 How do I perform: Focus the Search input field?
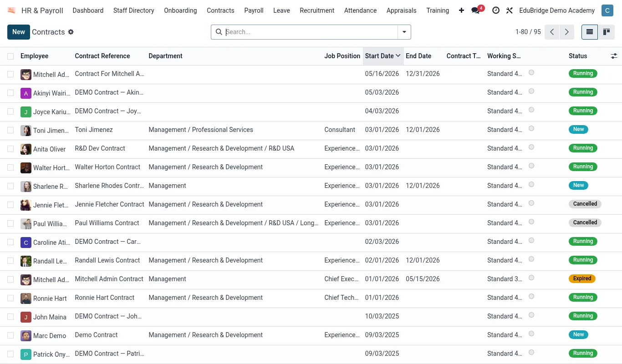(x=311, y=32)
